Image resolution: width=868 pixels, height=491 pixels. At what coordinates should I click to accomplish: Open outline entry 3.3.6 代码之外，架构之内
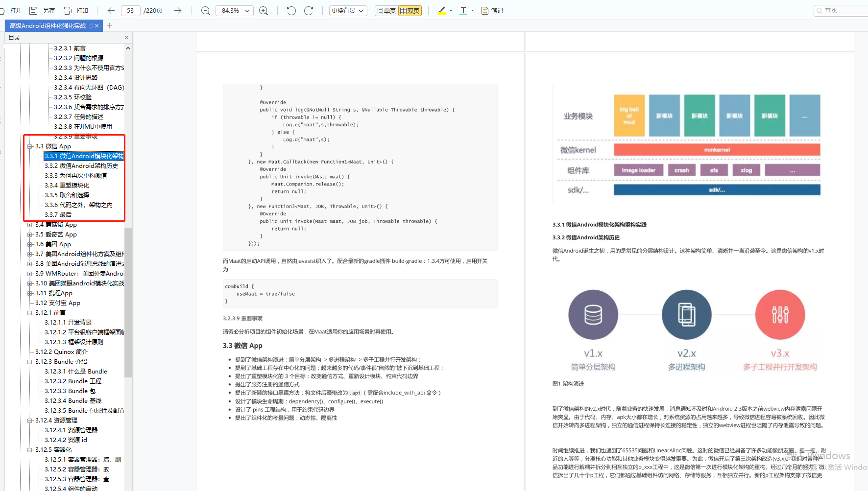tap(78, 205)
